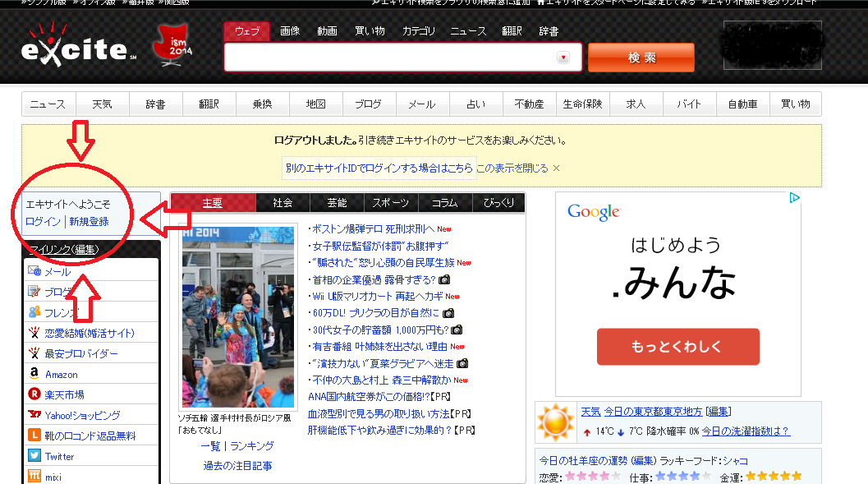
Task: Click the AdChoices icon on Google ad
Action: 795,198
